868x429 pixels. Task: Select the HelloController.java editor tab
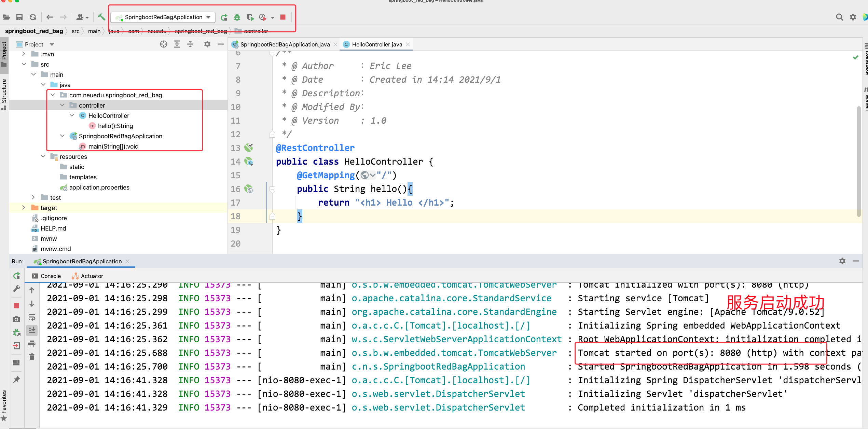click(x=377, y=44)
